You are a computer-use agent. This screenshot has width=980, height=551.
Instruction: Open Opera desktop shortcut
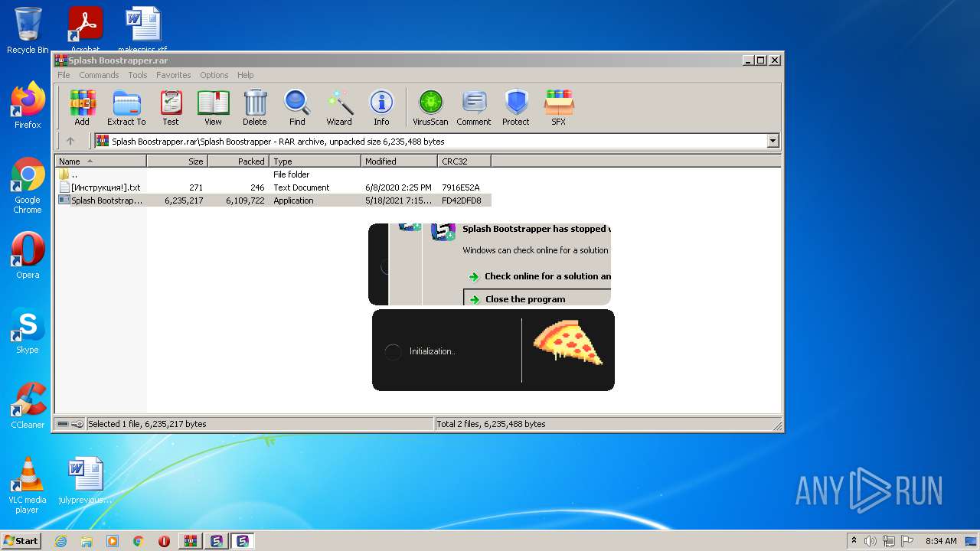pos(28,256)
